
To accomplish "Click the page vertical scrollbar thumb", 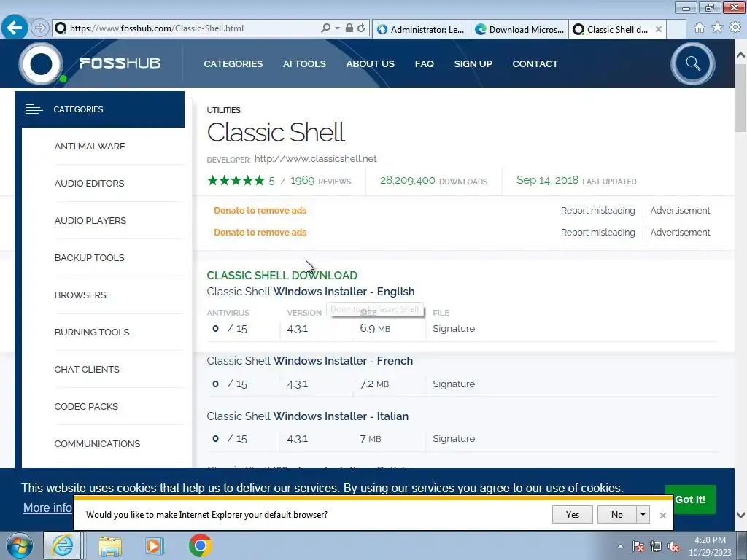I will [x=741, y=98].
